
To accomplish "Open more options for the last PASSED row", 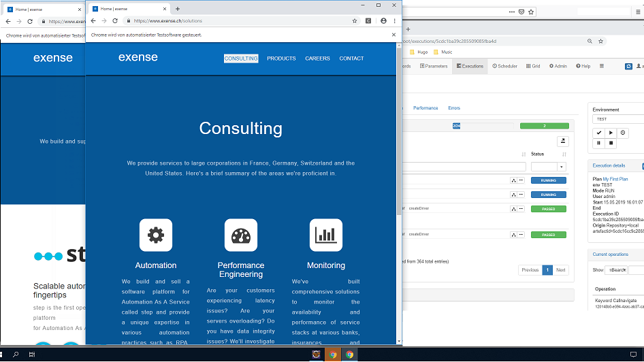I will (521, 235).
